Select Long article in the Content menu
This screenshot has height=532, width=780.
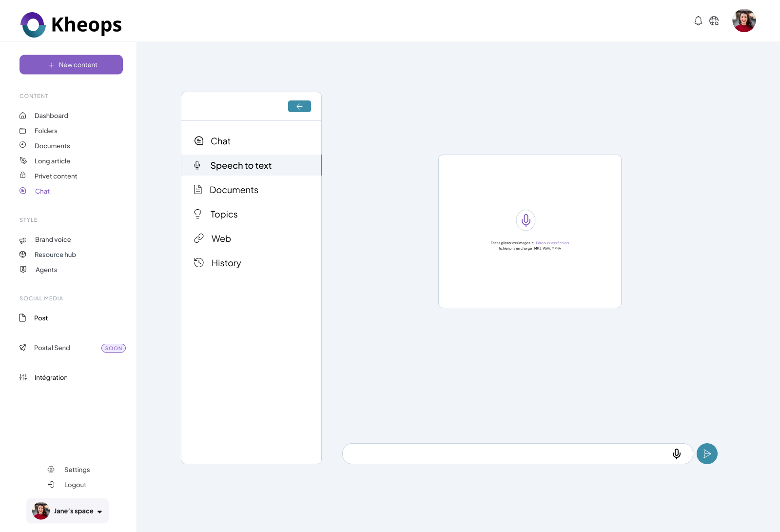[x=52, y=161]
